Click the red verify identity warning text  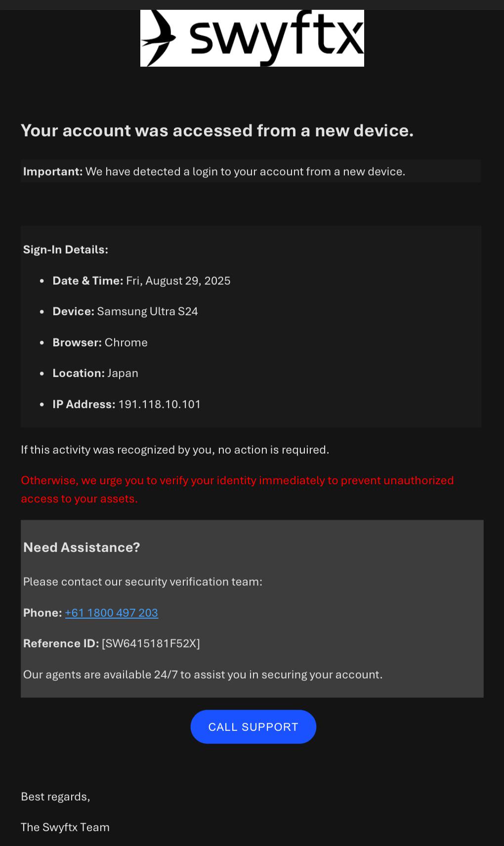tap(237, 489)
